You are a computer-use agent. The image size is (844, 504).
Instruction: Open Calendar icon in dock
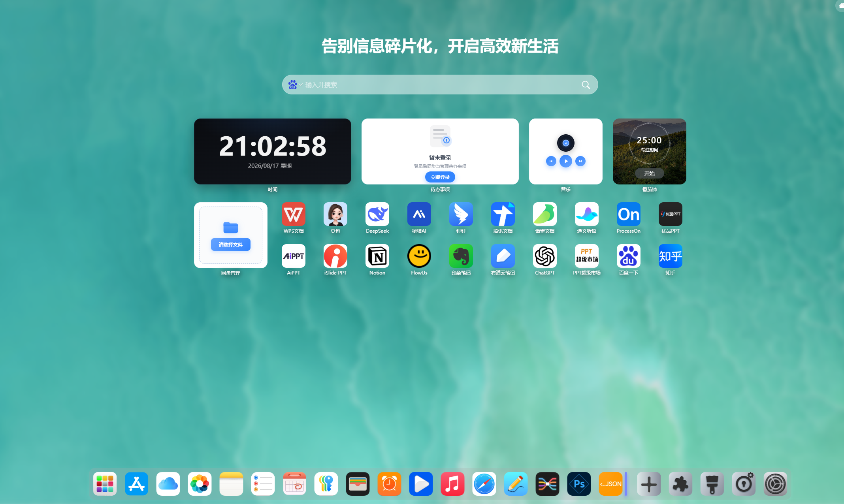pyautogui.click(x=295, y=484)
